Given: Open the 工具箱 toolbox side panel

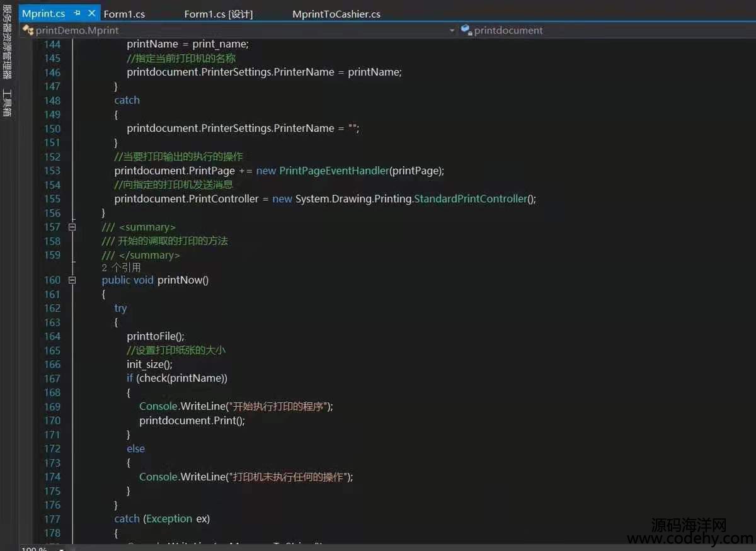Looking at the screenshot, I should [8, 102].
